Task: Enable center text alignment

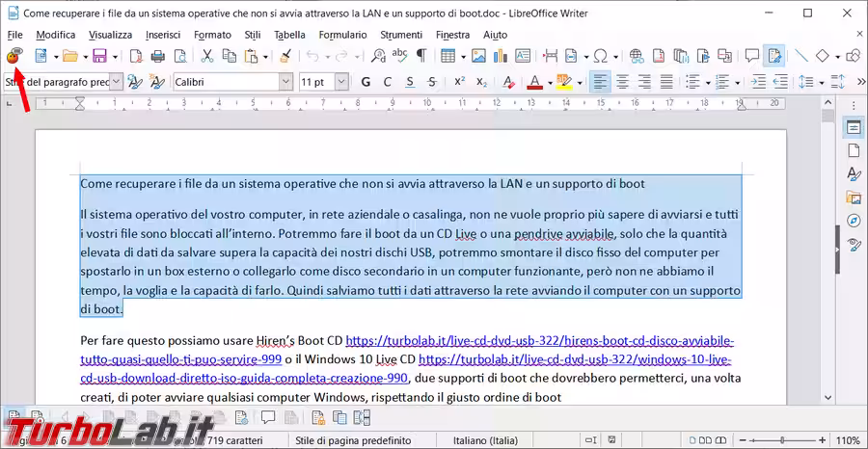Action: pos(622,82)
